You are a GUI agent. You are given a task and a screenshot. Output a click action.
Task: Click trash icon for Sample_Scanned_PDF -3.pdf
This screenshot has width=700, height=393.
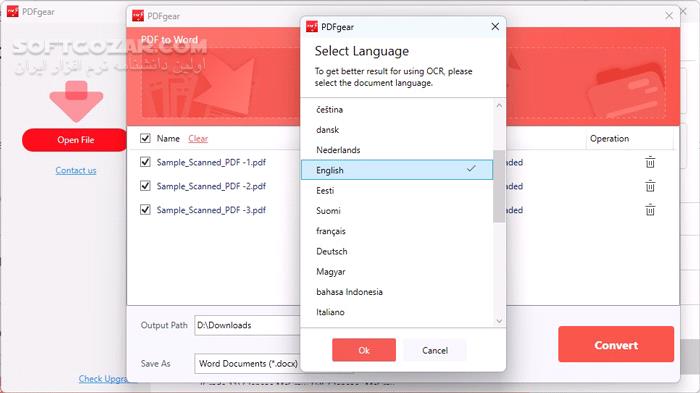click(650, 209)
